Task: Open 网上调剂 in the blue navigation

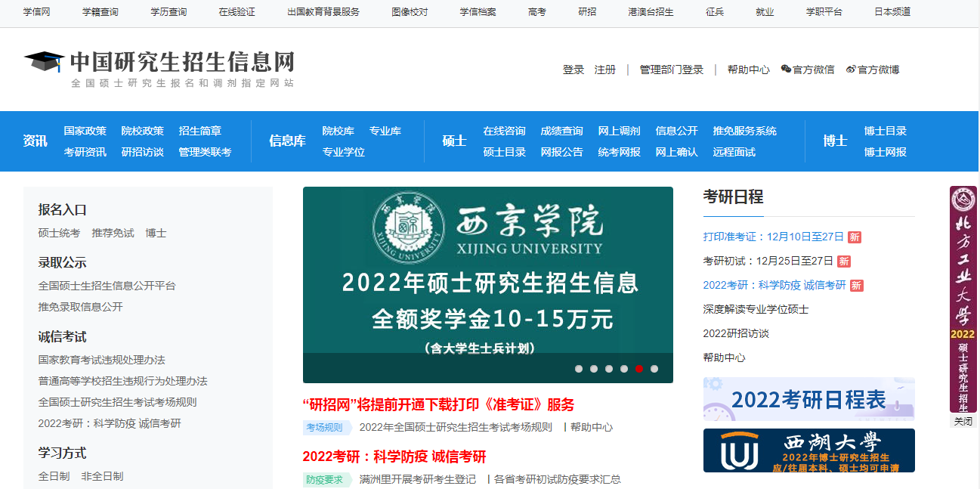Action: (x=620, y=131)
